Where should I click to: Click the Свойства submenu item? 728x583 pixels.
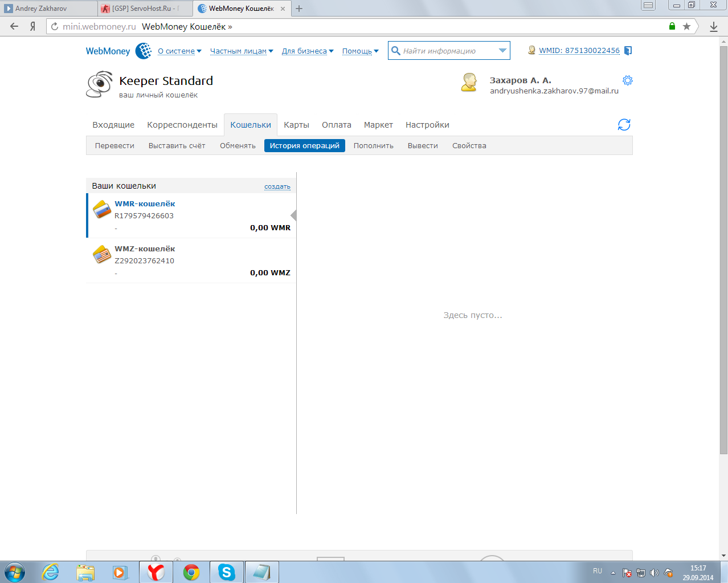(x=469, y=145)
